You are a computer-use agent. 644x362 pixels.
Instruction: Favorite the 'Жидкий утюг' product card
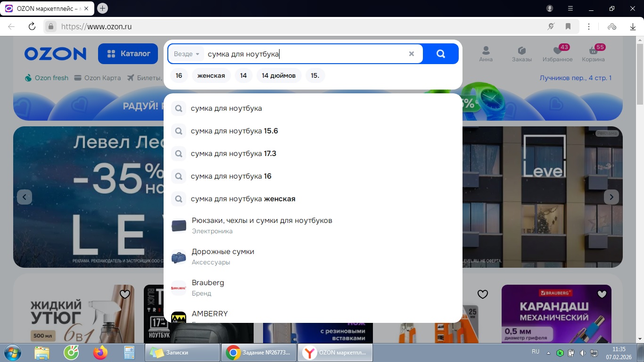tap(125, 294)
